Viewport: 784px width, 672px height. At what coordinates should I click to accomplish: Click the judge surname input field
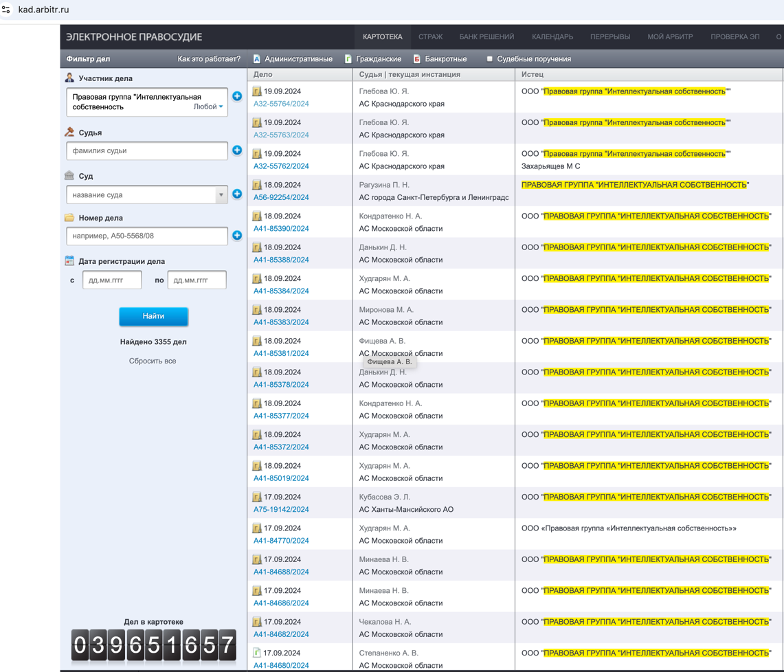[x=147, y=150]
